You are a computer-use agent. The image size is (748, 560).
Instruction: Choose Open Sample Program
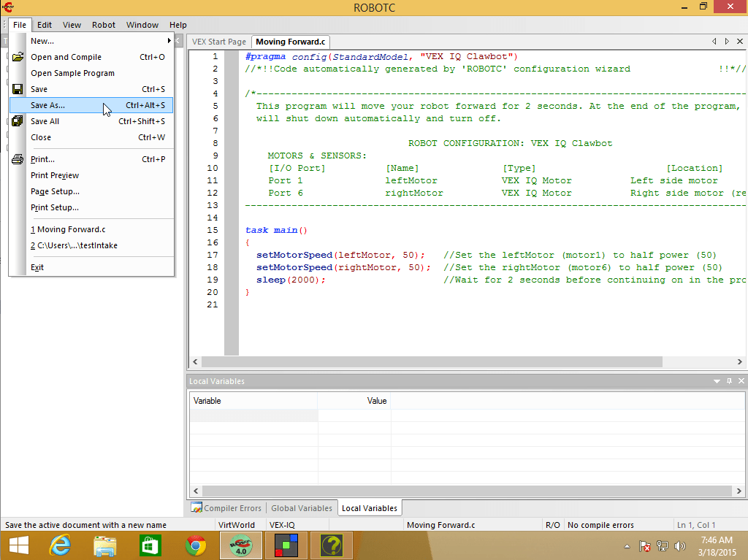pyautogui.click(x=75, y=73)
